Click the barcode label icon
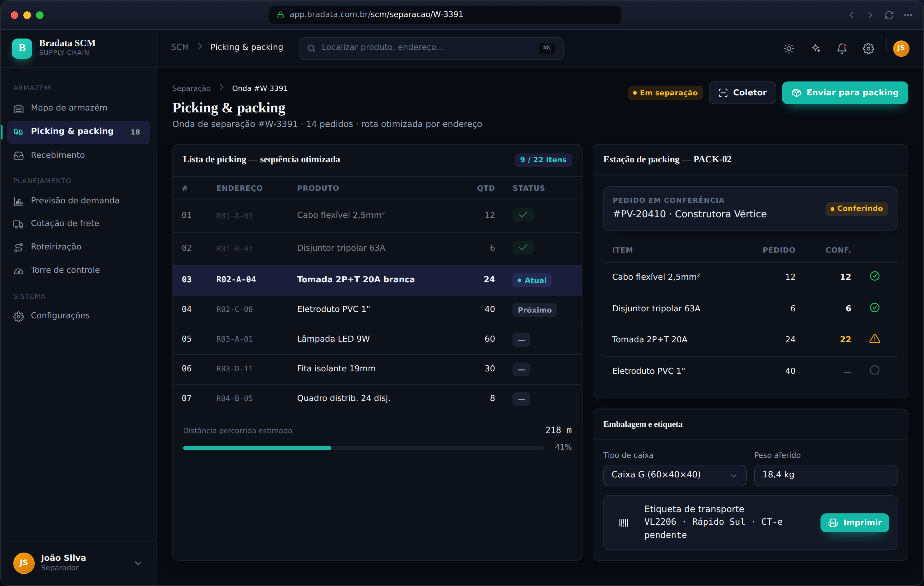This screenshot has height=586, width=924. (624, 523)
